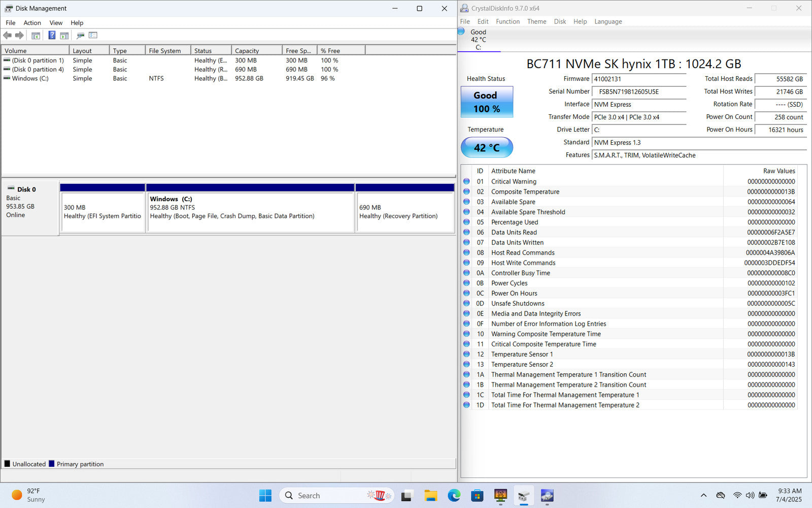This screenshot has height=508, width=812.
Task: Expand the hidden system tray icons chevron
Action: pos(703,495)
